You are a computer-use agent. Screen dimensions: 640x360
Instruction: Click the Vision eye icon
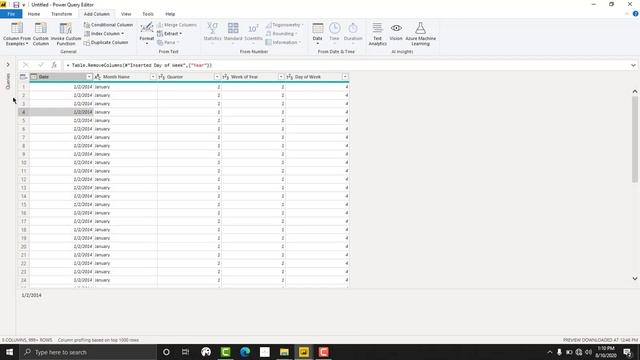[396, 28]
